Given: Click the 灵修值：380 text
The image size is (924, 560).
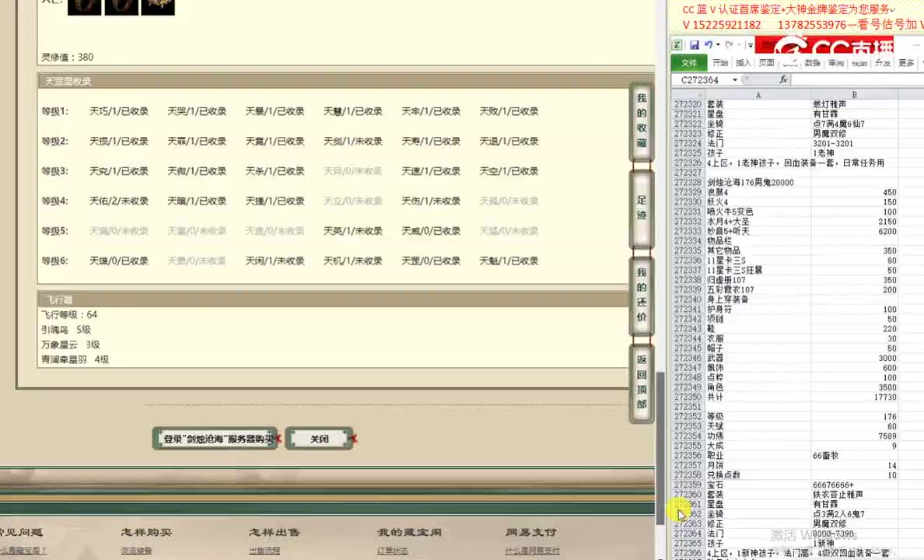Looking at the screenshot, I should coord(67,58).
